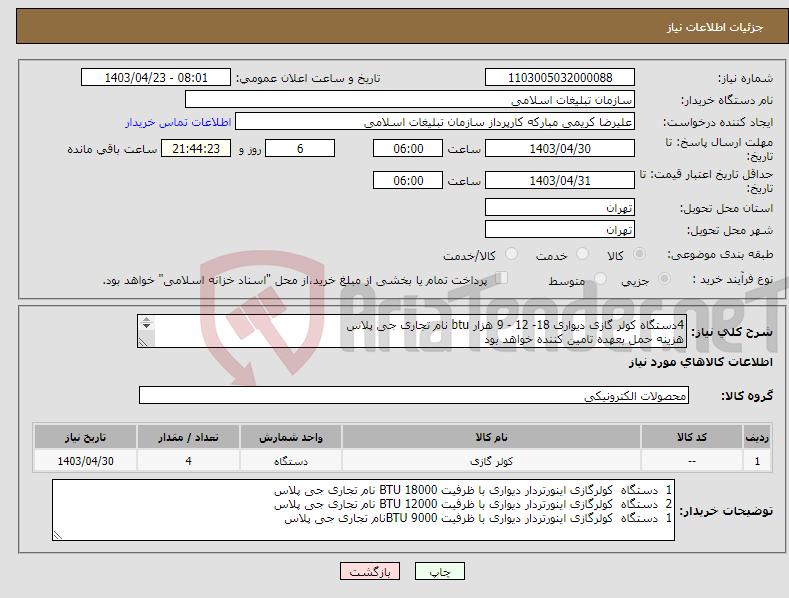789x598 pixels.
Task: Click the price validity date 1403/04/31 field
Action: [560, 180]
